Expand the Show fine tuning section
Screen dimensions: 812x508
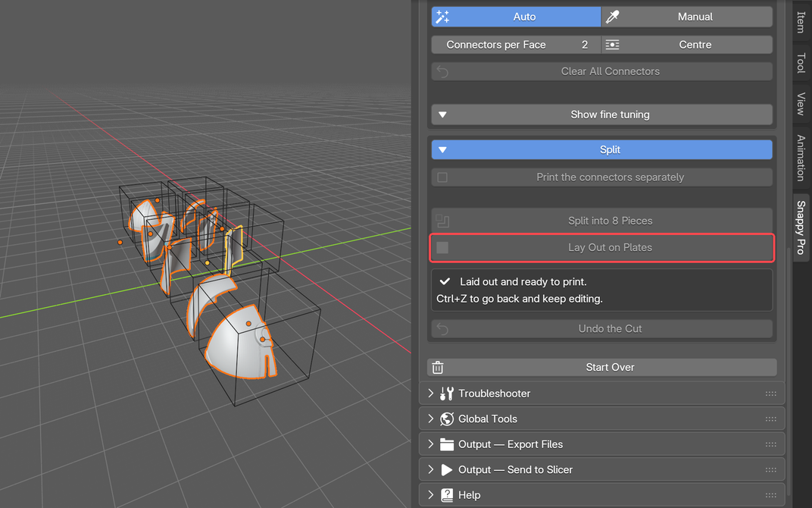coord(601,114)
